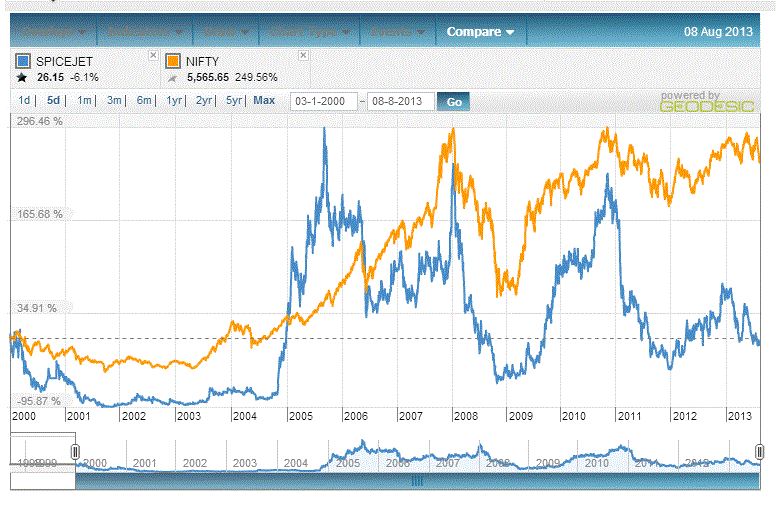Click the right range slider handle
The width and height of the screenshot is (776, 508).
(760, 452)
